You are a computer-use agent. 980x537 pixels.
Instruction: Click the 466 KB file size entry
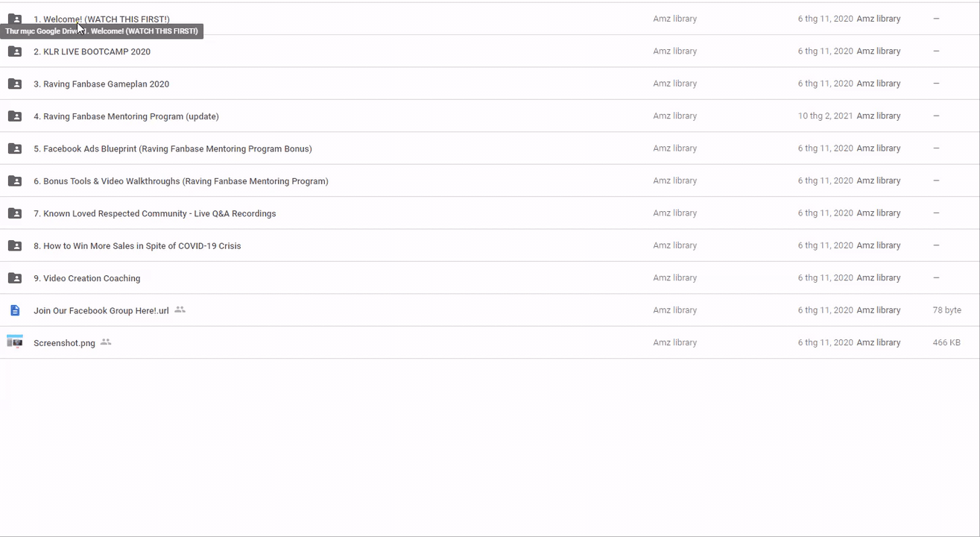pos(946,343)
